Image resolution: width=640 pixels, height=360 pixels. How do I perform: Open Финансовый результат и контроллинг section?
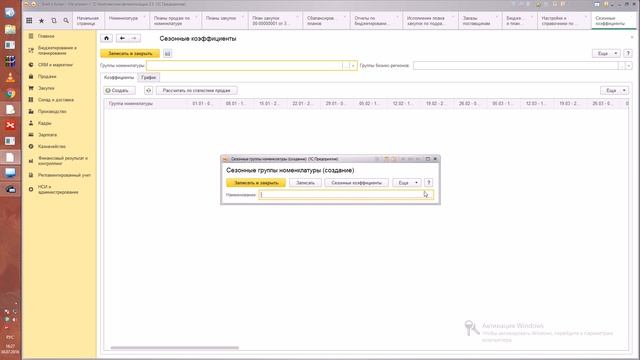click(x=62, y=160)
